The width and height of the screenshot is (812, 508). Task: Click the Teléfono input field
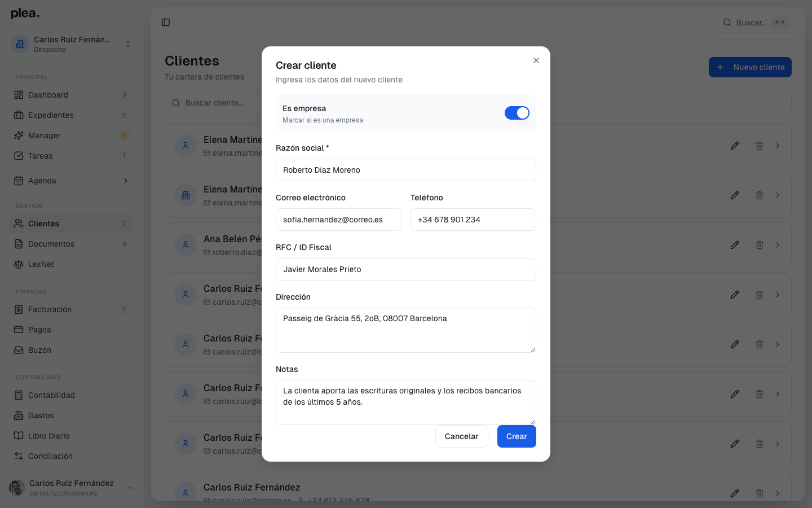[x=473, y=220]
